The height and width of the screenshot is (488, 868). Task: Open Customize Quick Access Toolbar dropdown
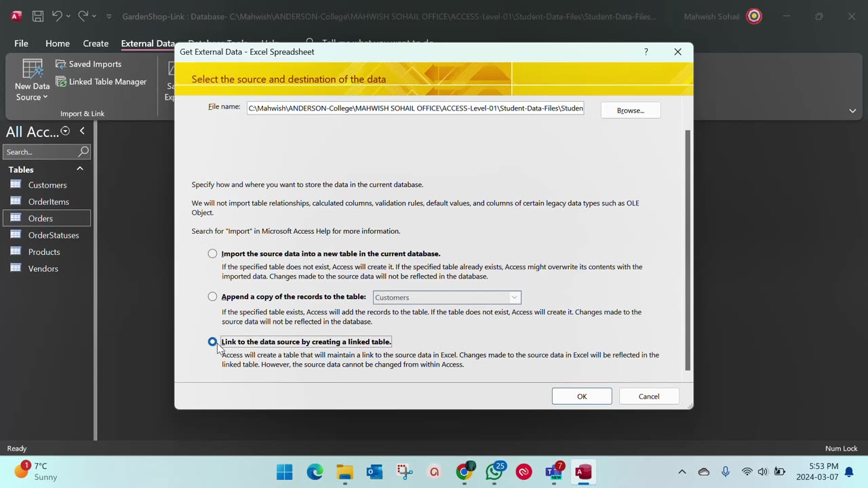pyautogui.click(x=108, y=16)
